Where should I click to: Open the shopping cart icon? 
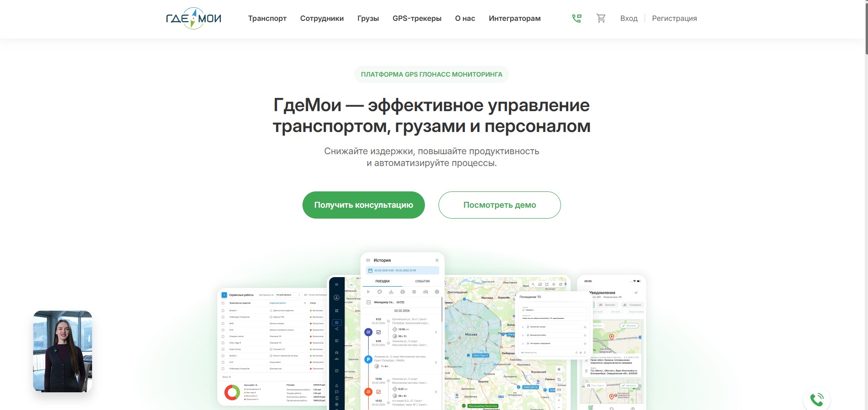601,19
